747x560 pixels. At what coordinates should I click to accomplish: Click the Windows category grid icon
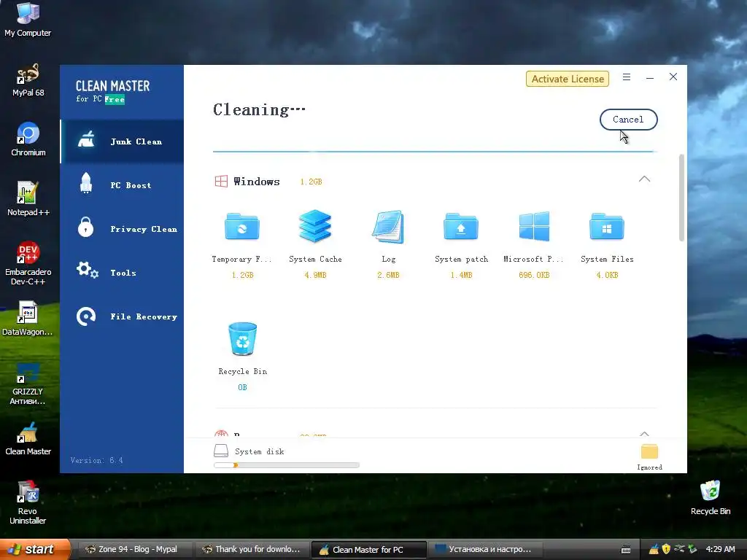pyautogui.click(x=221, y=182)
